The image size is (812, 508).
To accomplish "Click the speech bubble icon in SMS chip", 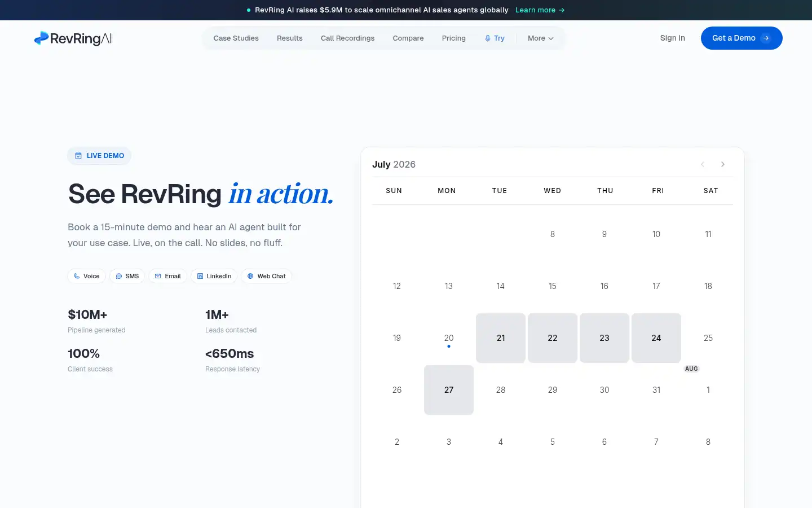I will (119, 276).
